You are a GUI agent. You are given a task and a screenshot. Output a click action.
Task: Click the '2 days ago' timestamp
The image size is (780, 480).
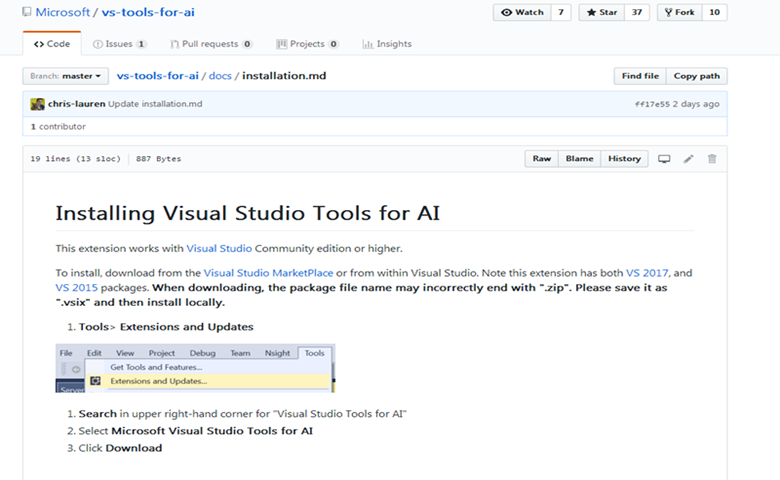point(696,104)
